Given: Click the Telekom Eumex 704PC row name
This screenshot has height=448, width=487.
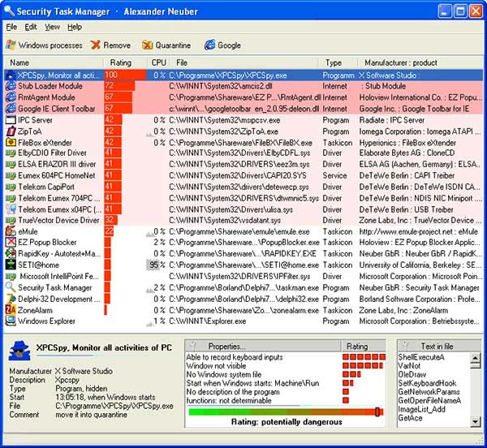Looking at the screenshot, I should click(59, 198).
